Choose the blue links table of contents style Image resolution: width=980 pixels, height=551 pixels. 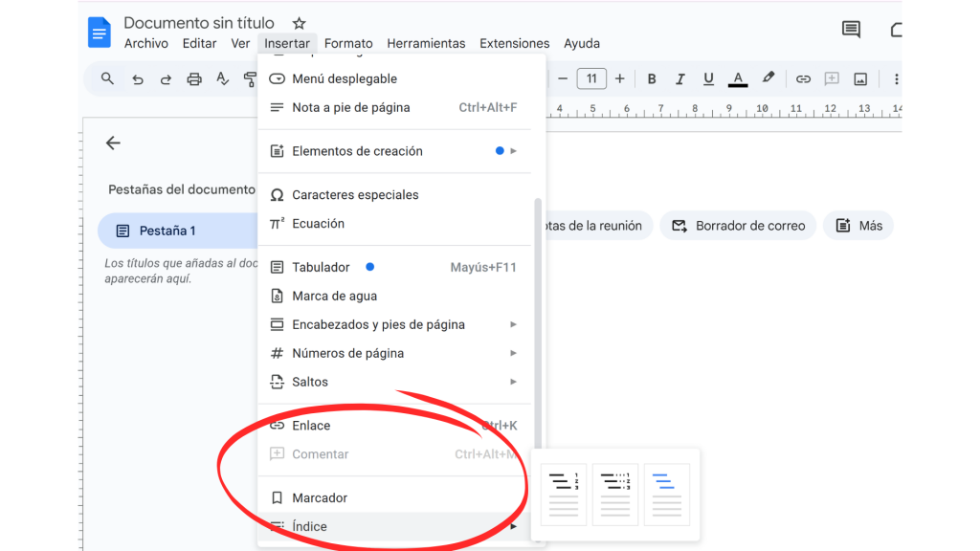click(666, 495)
